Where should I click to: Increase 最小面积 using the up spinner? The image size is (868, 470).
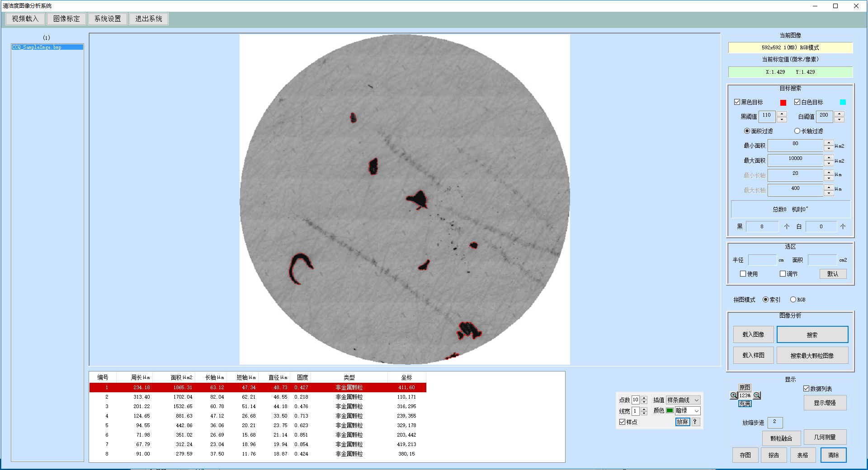click(829, 143)
